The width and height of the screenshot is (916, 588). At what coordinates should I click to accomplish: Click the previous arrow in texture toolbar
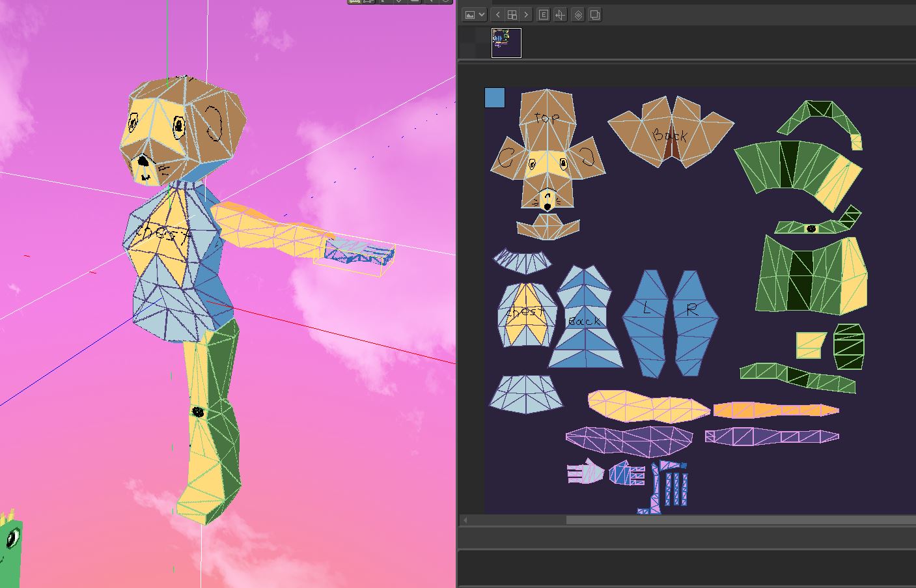[x=498, y=15]
